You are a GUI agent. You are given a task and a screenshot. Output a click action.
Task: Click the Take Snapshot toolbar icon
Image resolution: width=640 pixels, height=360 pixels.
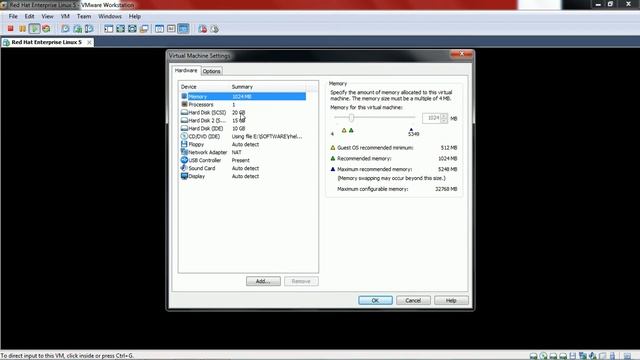65,29
